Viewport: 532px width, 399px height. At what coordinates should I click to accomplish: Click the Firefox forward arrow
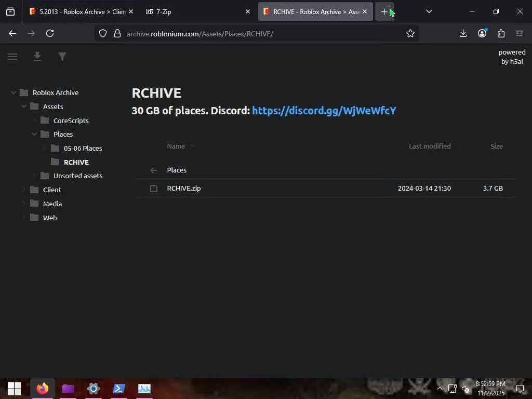31,33
